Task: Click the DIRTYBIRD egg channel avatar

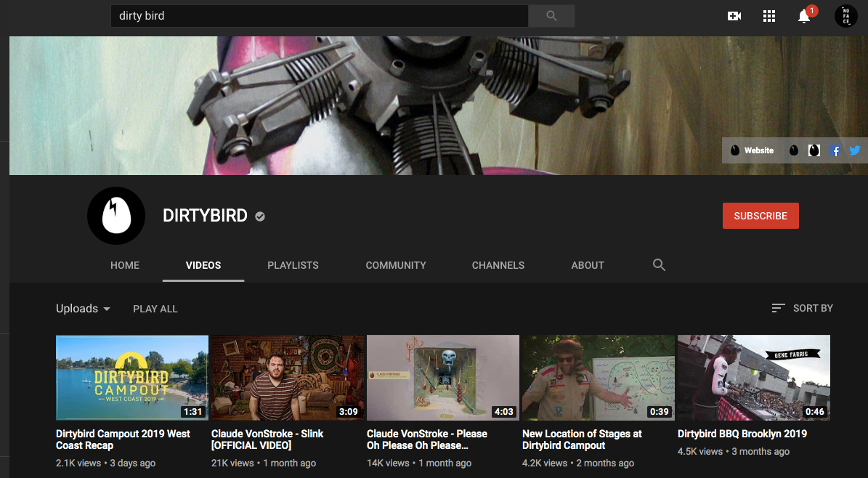Action: pyautogui.click(x=116, y=216)
